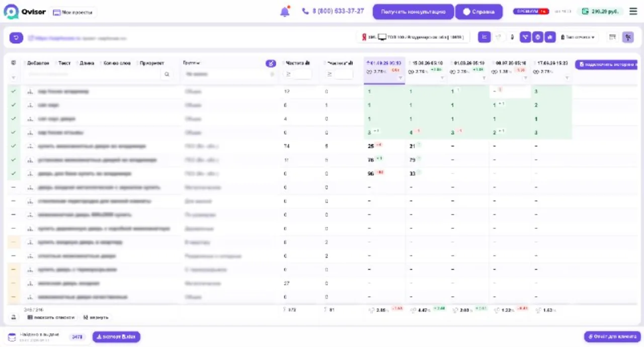Toggle the marker on the row with frequency 27
This screenshot has width=644, height=347.
(x=14, y=283)
